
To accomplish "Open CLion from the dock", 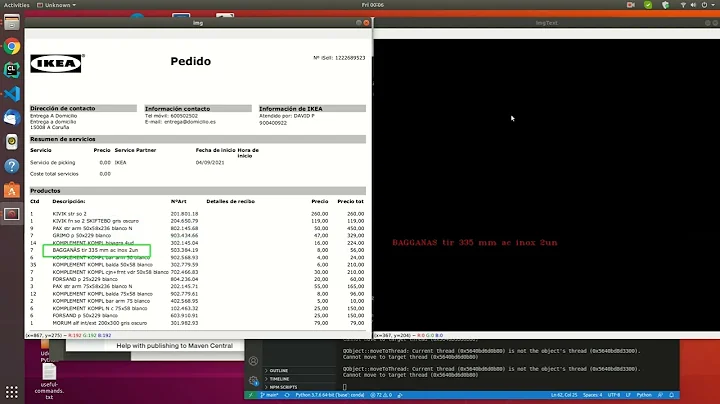I will coord(11,70).
